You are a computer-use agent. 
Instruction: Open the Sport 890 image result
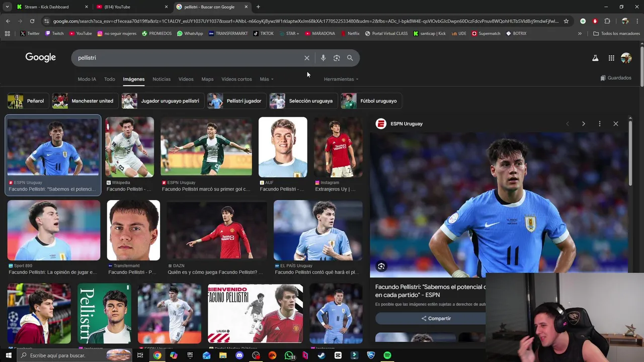click(x=54, y=230)
